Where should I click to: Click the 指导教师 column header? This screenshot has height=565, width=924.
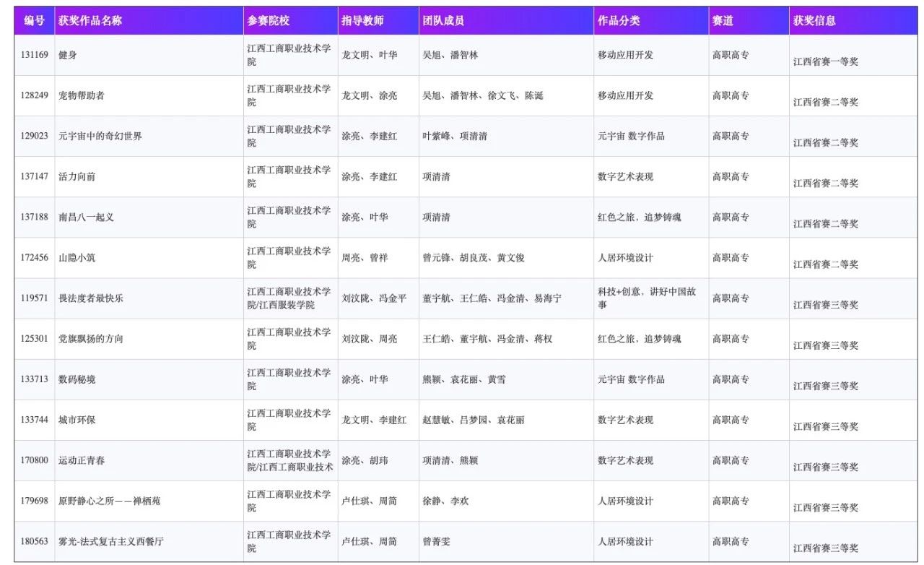click(362, 21)
